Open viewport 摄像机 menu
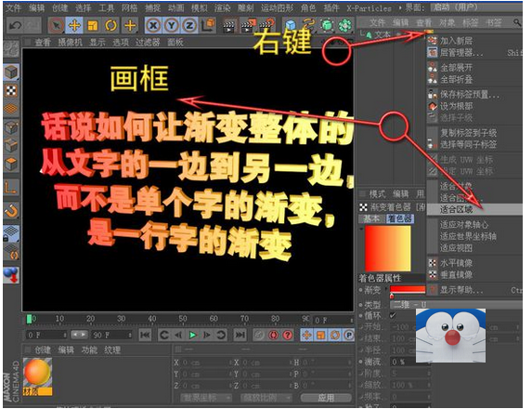This screenshot has height=409, width=532. [x=70, y=42]
